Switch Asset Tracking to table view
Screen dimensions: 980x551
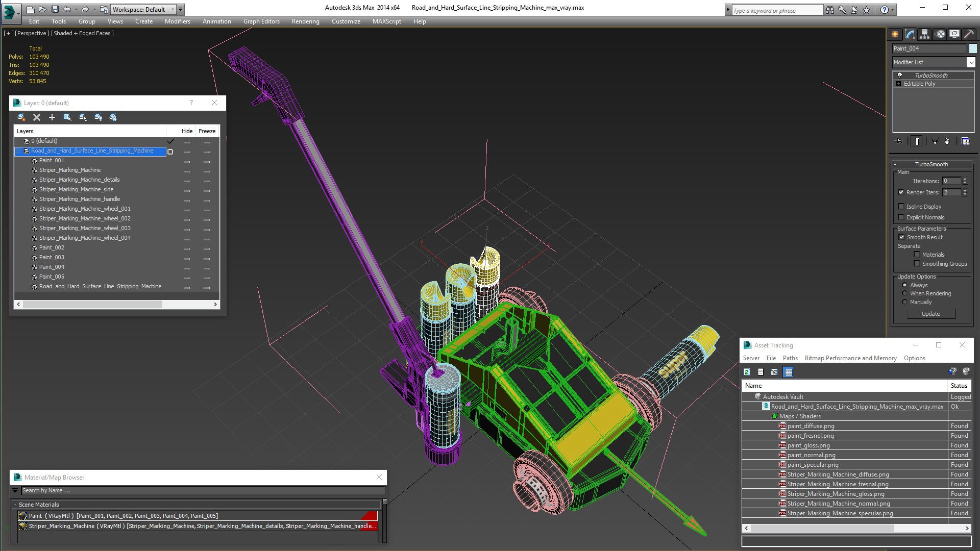pyautogui.click(x=789, y=372)
